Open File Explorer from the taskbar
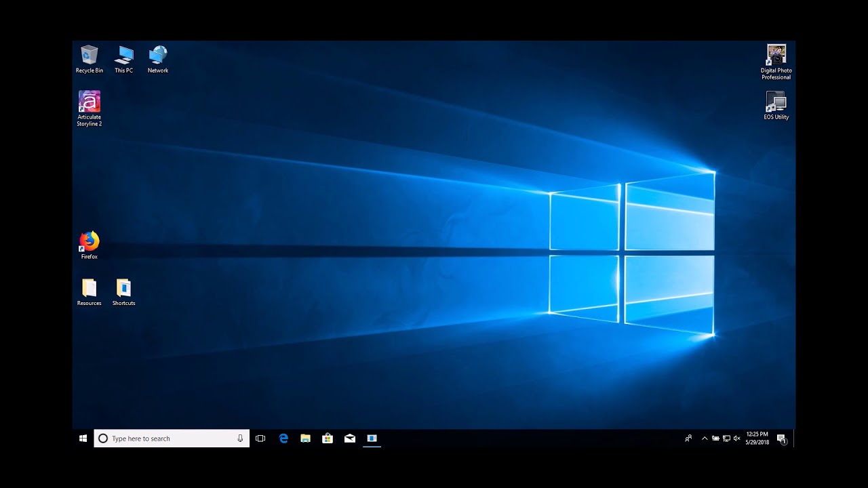The height and width of the screenshot is (488, 868). (306, 439)
